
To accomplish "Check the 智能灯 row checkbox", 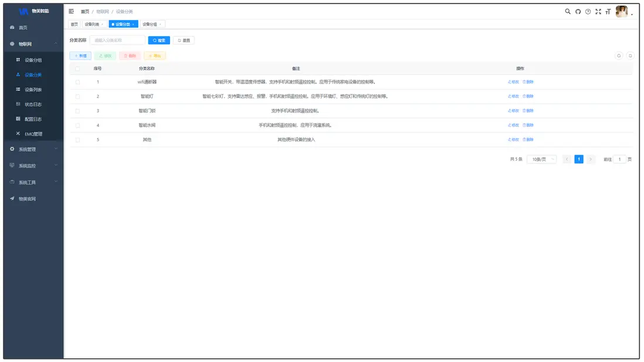I will click(x=77, y=96).
